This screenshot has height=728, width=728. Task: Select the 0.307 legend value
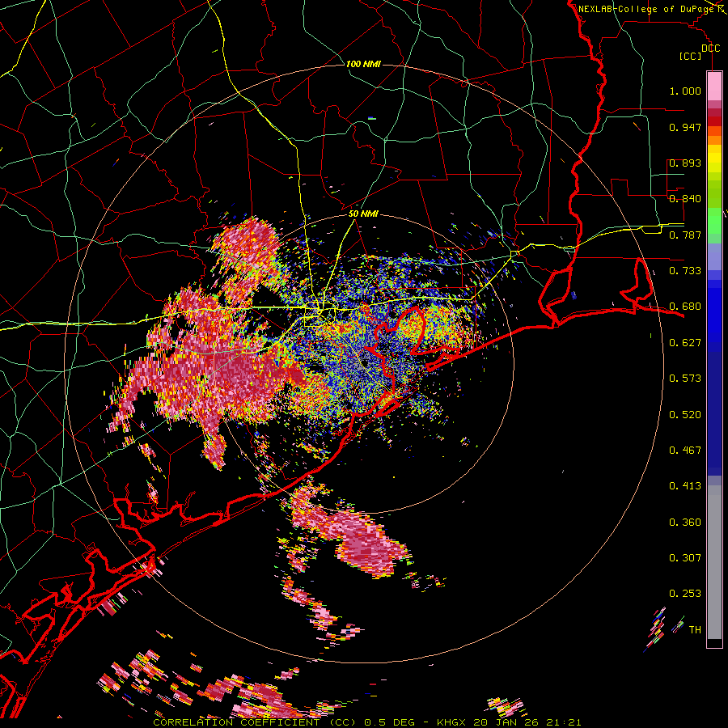pyautogui.click(x=685, y=558)
